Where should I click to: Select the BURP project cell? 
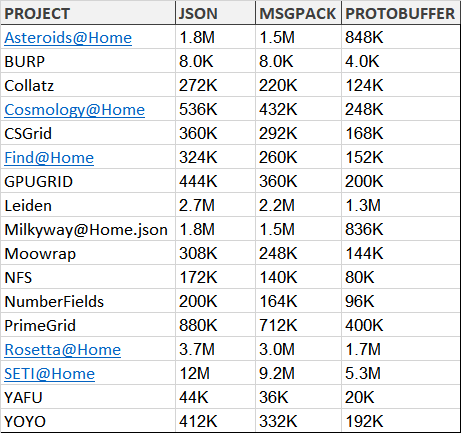(x=88, y=61)
